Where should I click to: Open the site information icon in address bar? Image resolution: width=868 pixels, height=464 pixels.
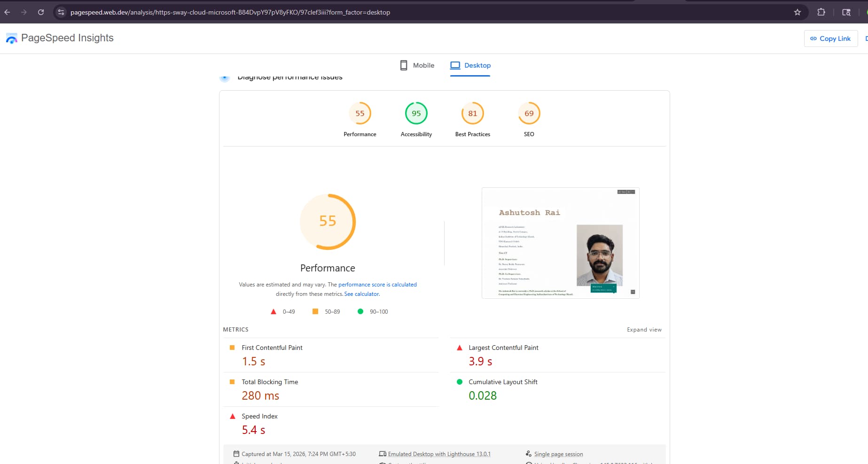(61, 12)
